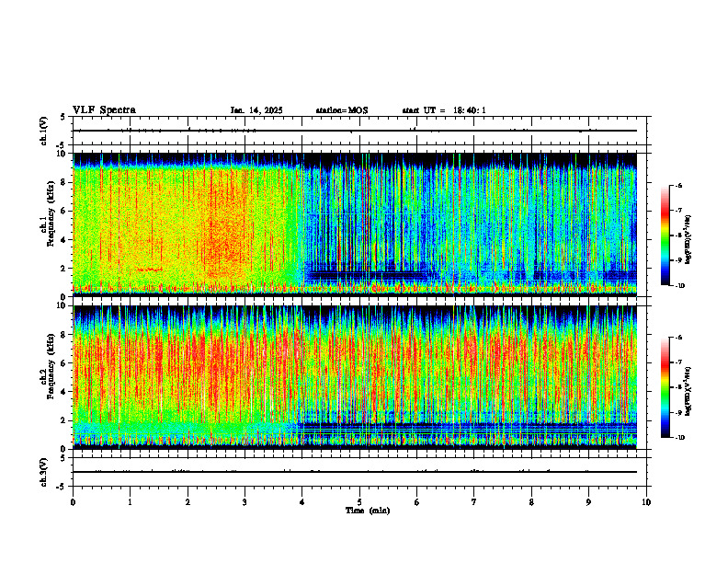Click time axis tick label 10
Image resolution: width=728 pixels, height=563 pixels.
646,502
